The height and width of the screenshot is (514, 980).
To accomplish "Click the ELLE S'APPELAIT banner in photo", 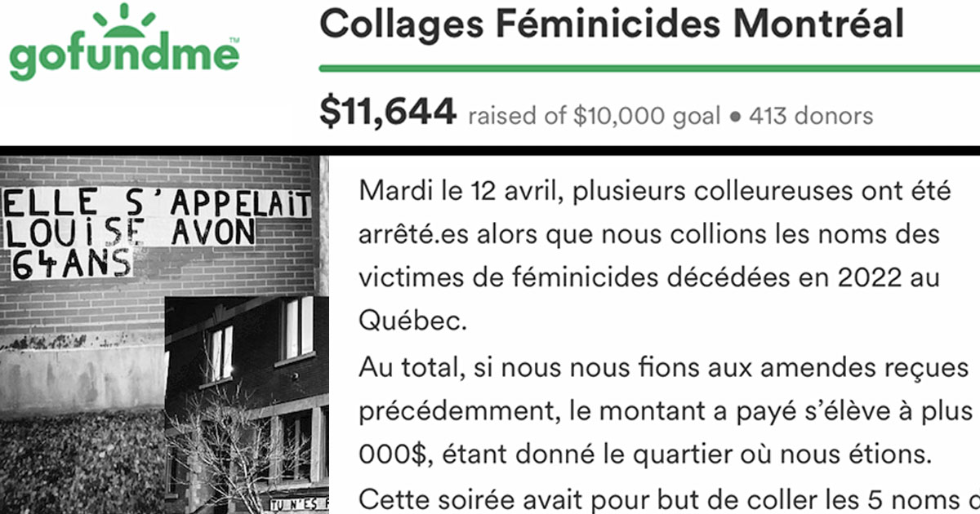I will pyautogui.click(x=157, y=204).
